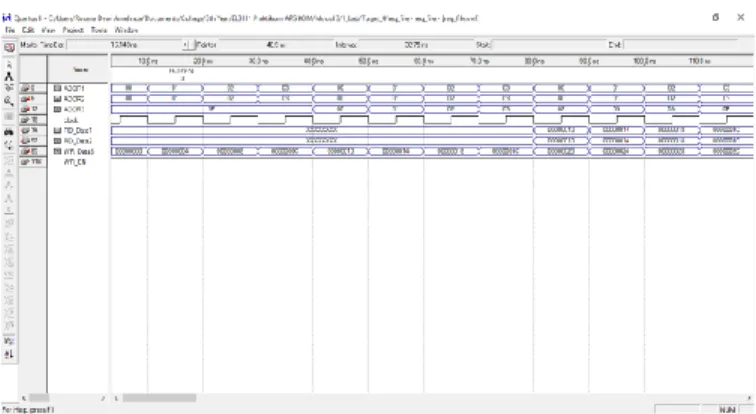Expand the RD_Data1 bus signal
The height and width of the screenshot is (414, 756).
click(x=57, y=131)
